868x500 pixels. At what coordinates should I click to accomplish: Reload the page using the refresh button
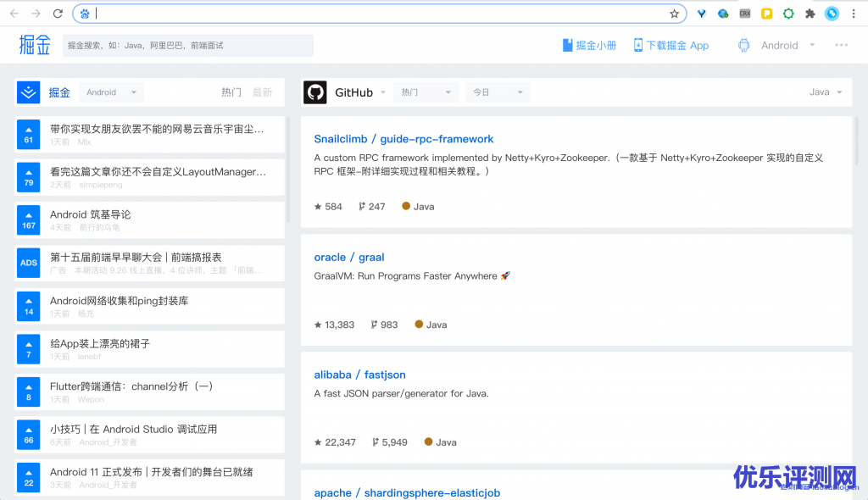click(58, 14)
